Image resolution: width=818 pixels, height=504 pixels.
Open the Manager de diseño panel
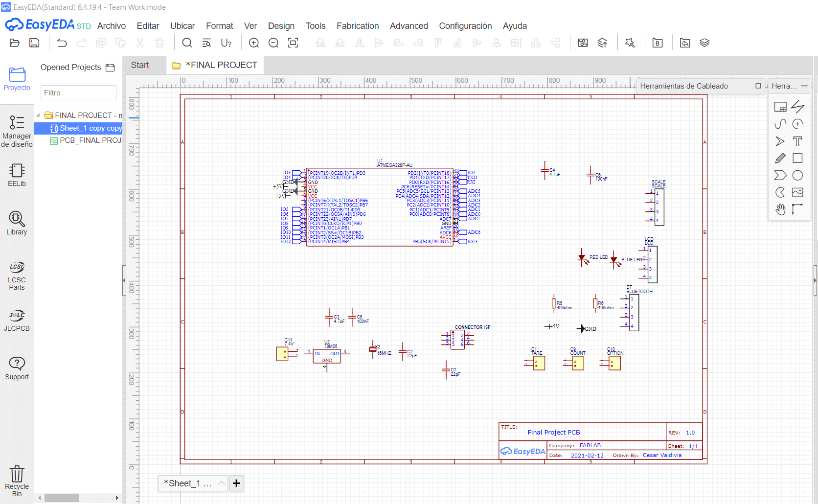pos(17,131)
